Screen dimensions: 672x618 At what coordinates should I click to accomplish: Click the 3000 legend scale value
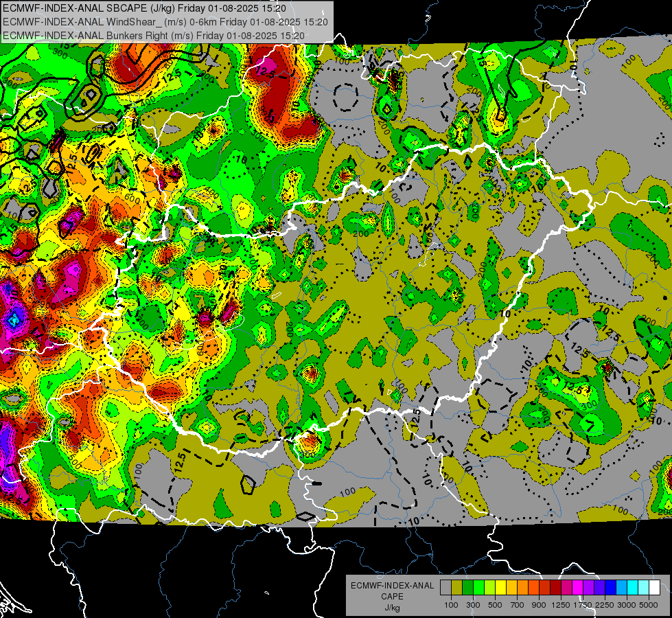pos(627,605)
